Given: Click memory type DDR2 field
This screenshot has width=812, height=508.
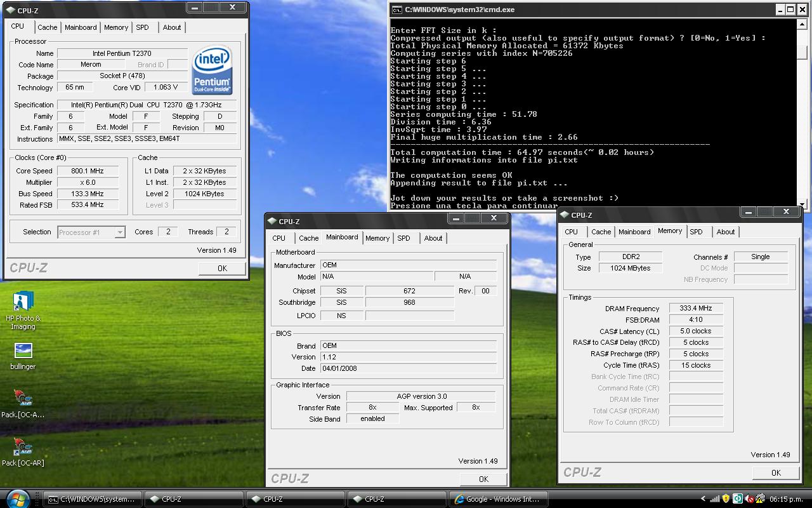Looking at the screenshot, I should coord(631,257).
